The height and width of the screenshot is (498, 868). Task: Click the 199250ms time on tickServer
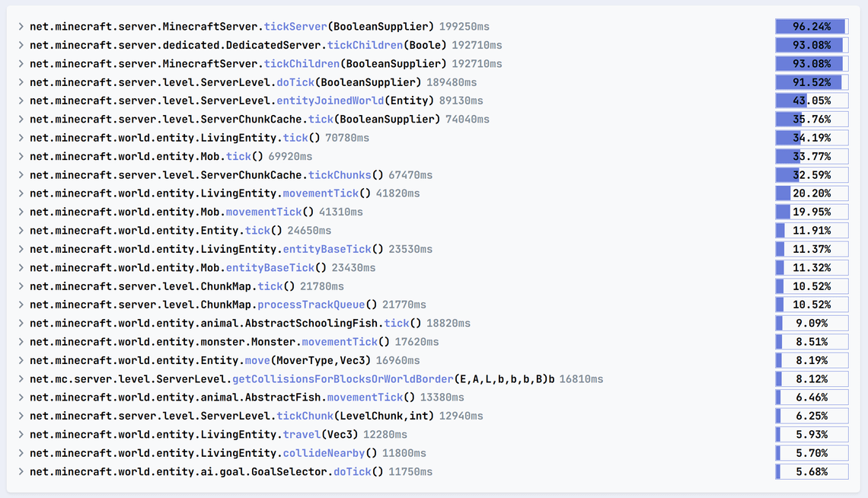coord(471,27)
